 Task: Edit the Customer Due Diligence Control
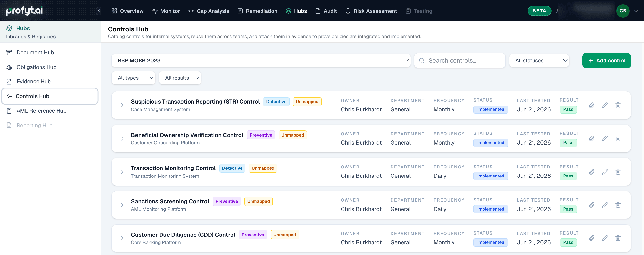pos(605,238)
